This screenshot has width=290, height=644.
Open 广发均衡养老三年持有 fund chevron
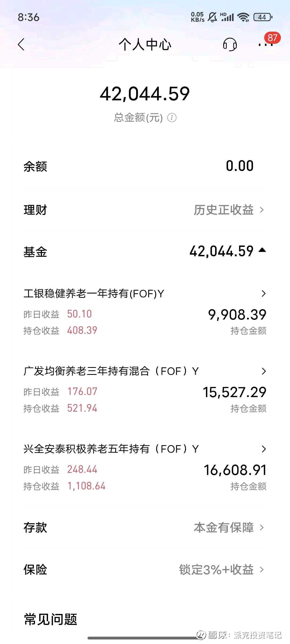263,371
